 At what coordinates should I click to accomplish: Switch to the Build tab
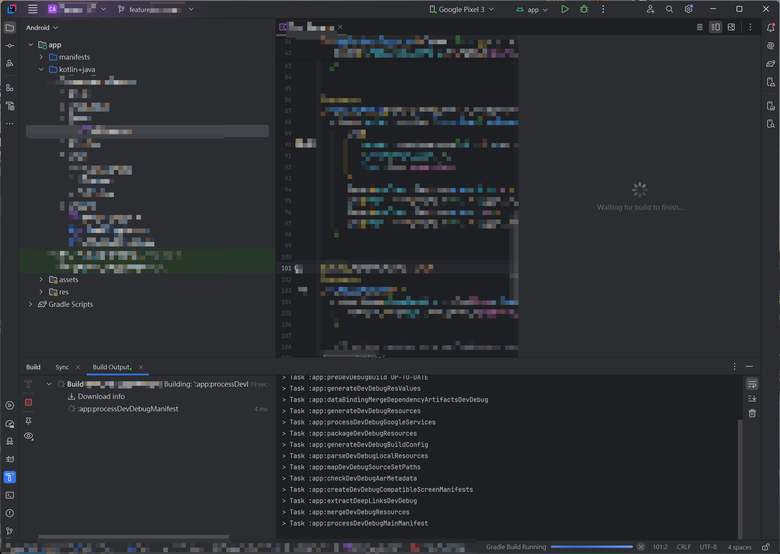(x=33, y=367)
